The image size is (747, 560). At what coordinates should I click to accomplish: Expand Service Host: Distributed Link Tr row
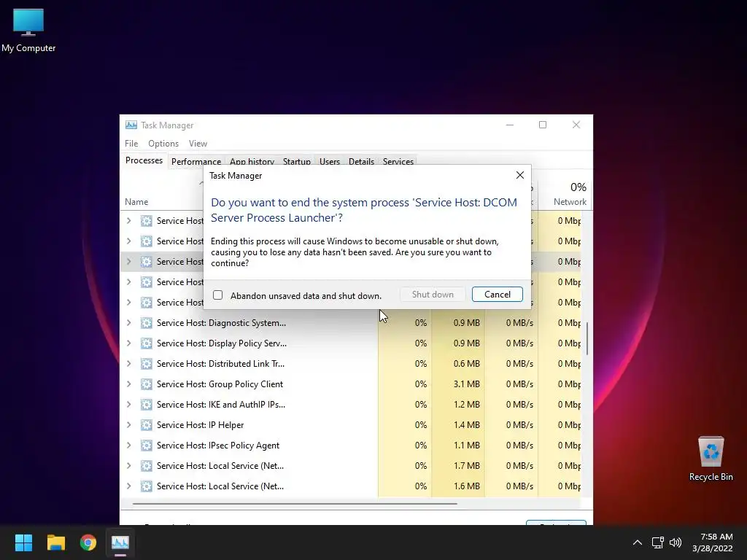[x=128, y=364]
